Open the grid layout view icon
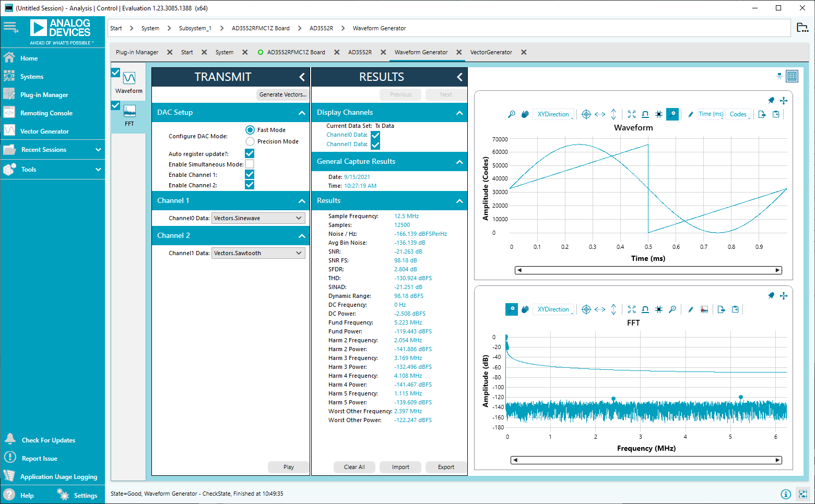The image size is (815, 504). (x=792, y=76)
